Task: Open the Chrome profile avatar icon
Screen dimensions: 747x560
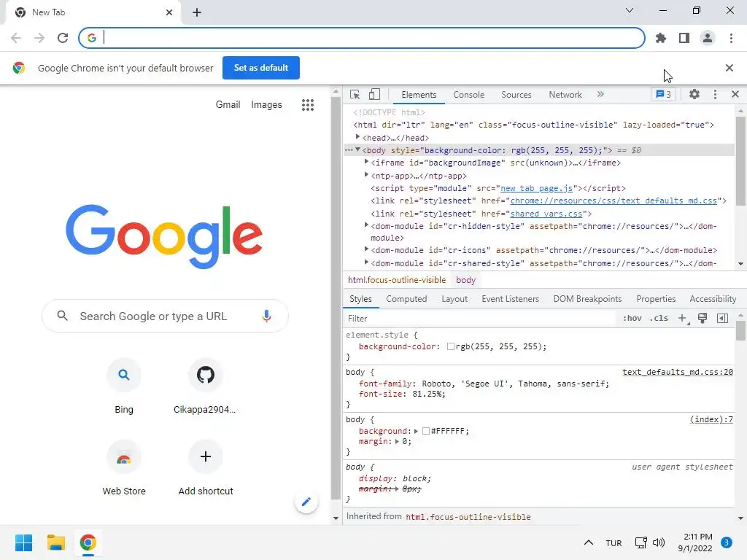Action: pos(708,38)
